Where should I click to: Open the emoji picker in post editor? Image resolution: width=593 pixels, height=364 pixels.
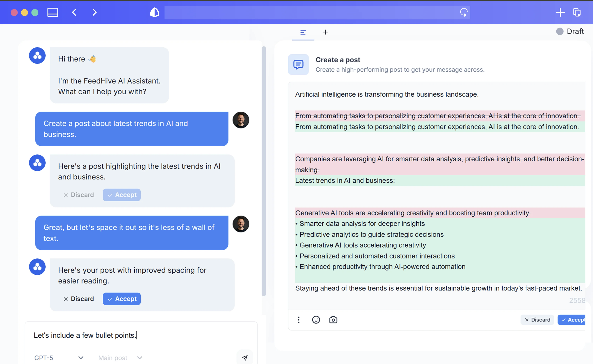click(316, 320)
